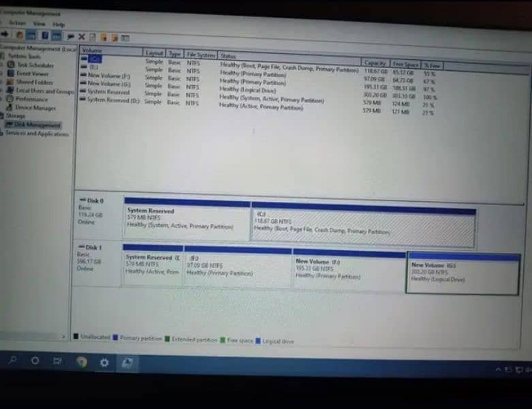Click the Computer Management taskbar icon
Image resolution: width=532 pixels, height=409 pixels.
[127, 363]
